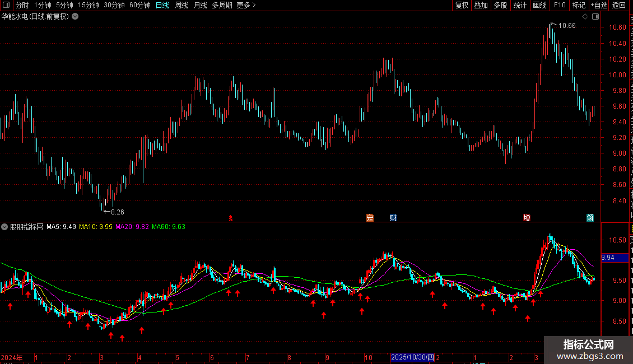Click the 10.50 indicator axis label
Screen dimensions: 633x364
(618, 240)
